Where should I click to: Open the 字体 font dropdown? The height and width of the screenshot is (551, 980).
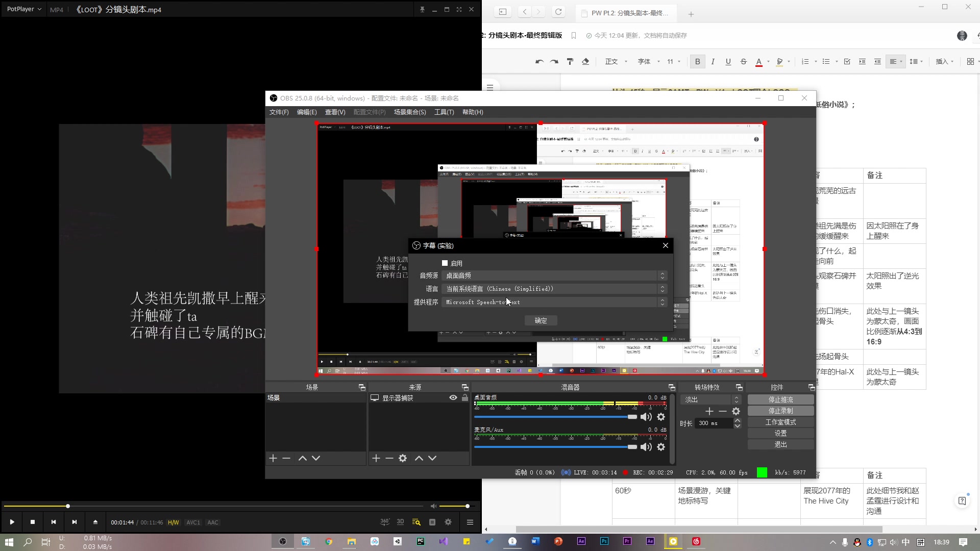point(649,62)
